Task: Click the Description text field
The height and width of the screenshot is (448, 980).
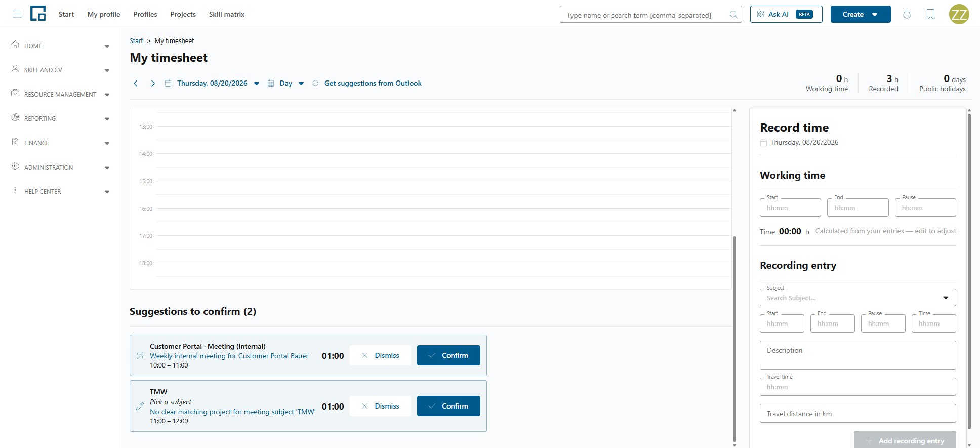Action: click(858, 355)
